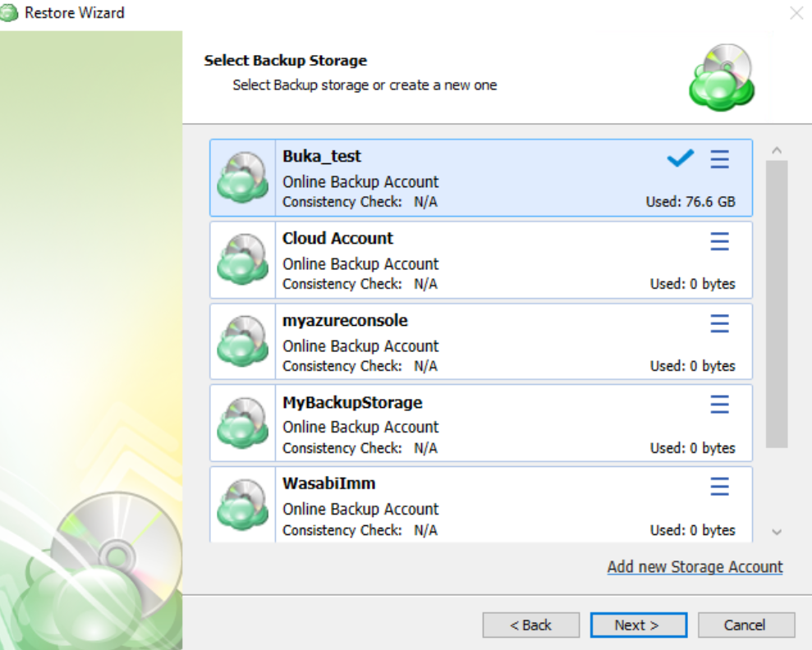Open the hamburger menu for myazureconsole
812x650 pixels.
click(x=719, y=323)
